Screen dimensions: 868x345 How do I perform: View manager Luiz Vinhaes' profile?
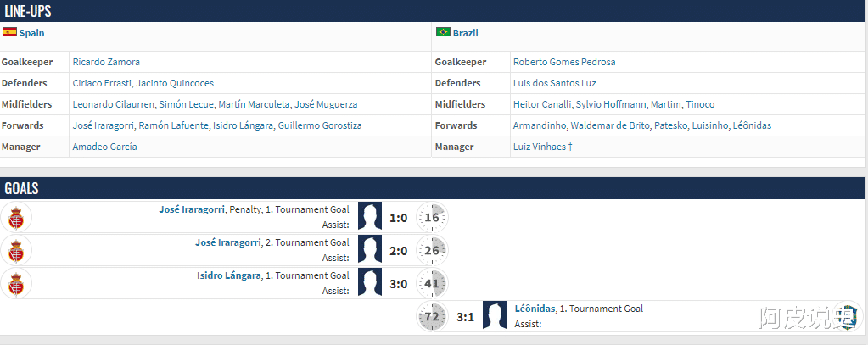coord(540,147)
